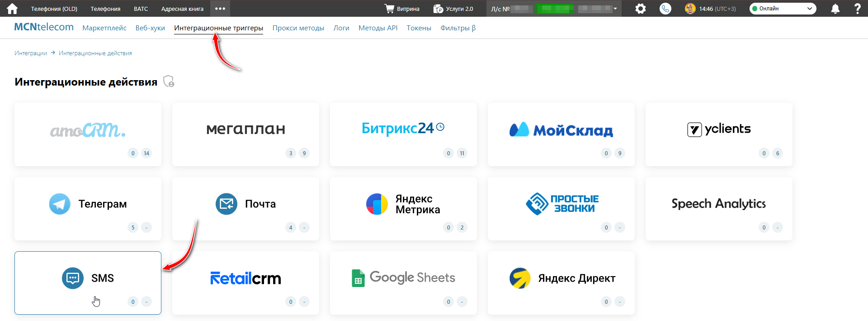Click the Почта envelope icon
This screenshot has width=868, height=321.
pos(226,204)
